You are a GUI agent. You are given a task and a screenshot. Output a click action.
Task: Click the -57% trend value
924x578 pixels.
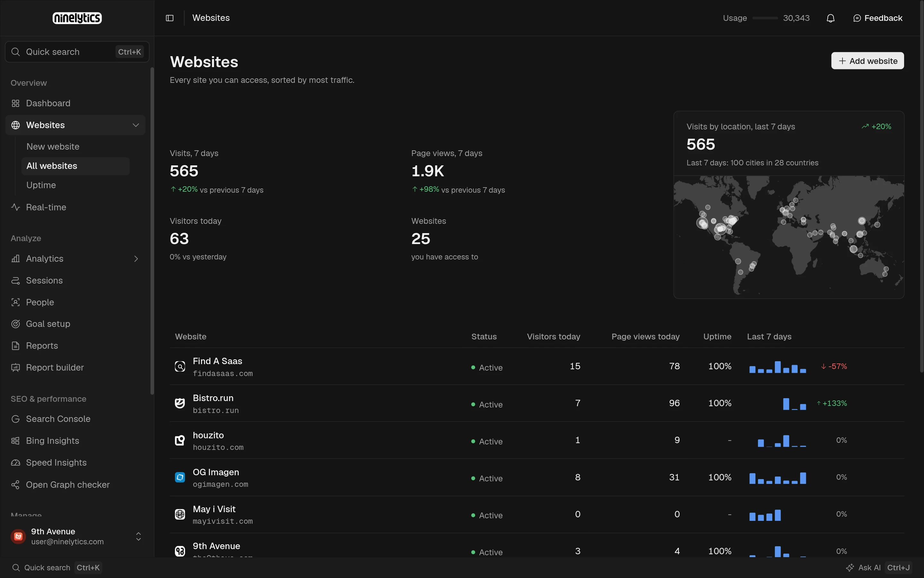[x=834, y=366]
